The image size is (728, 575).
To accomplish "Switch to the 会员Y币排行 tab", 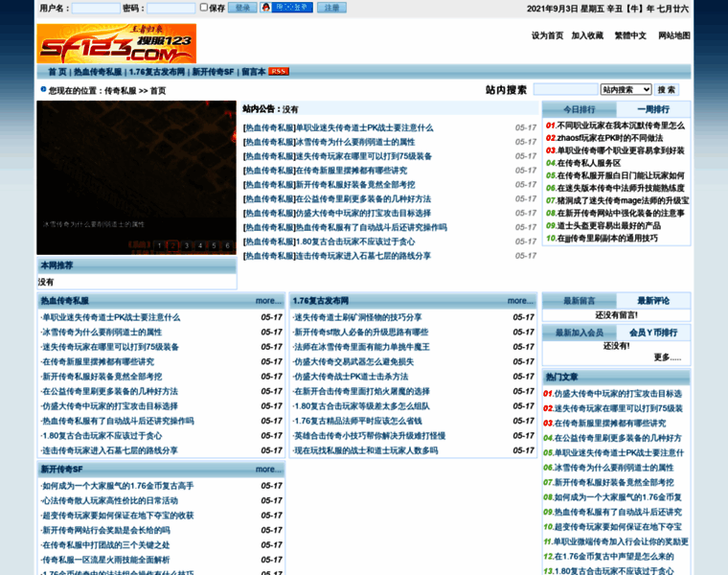I will (653, 333).
